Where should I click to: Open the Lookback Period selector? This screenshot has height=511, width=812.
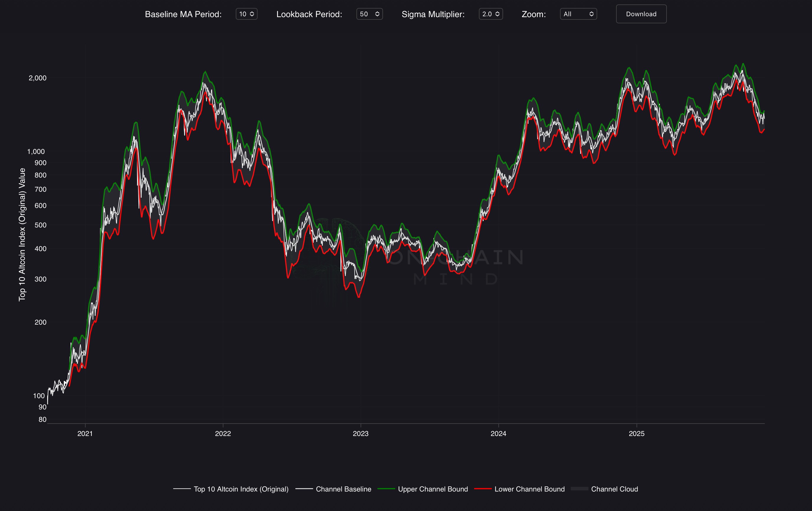tap(369, 14)
